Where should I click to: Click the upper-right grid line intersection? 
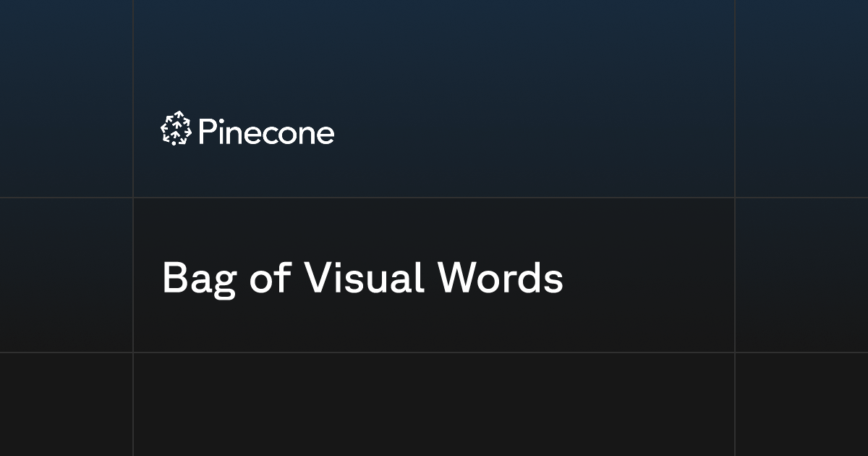coord(735,198)
